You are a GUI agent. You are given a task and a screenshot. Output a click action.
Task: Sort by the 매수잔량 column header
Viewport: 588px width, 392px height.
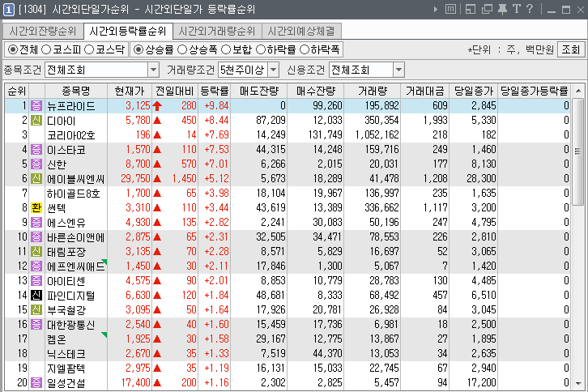pos(315,91)
